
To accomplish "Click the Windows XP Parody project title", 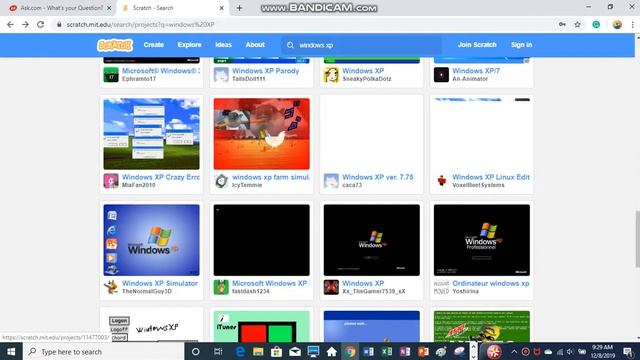I will coord(265,71).
